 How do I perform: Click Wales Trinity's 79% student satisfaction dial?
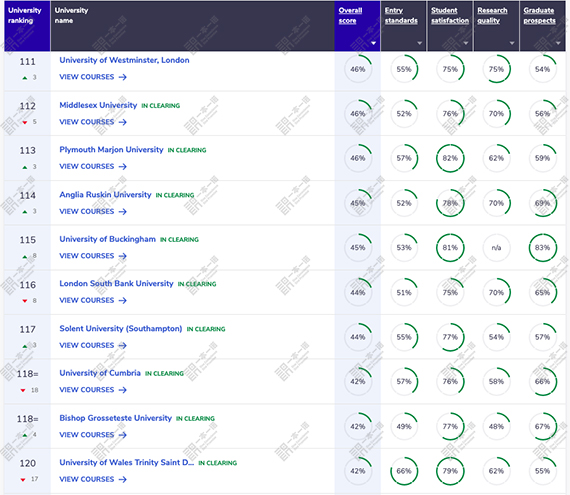450,471
